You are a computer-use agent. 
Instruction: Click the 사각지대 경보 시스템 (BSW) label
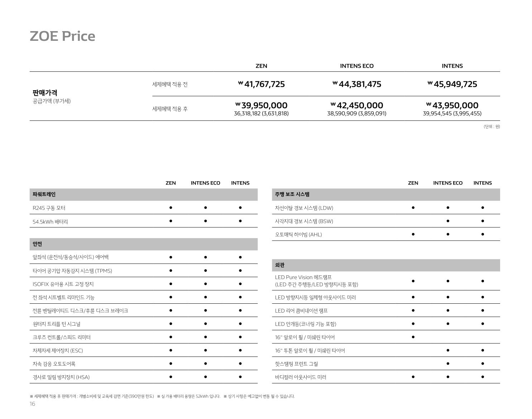click(304, 221)
